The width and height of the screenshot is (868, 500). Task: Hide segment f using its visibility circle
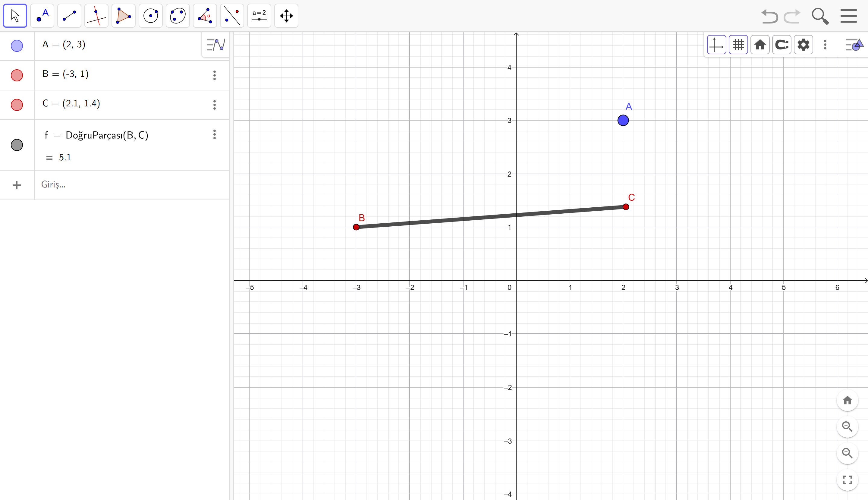pyautogui.click(x=17, y=145)
